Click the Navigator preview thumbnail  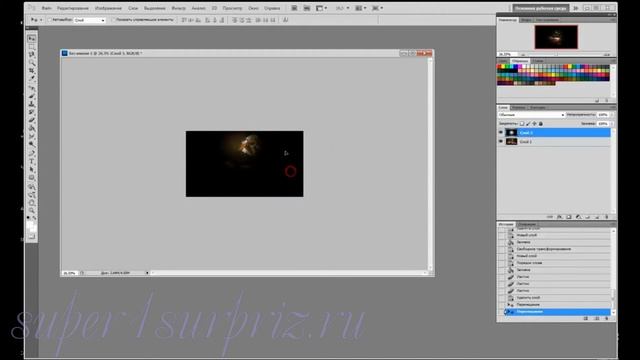tap(556, 37)
